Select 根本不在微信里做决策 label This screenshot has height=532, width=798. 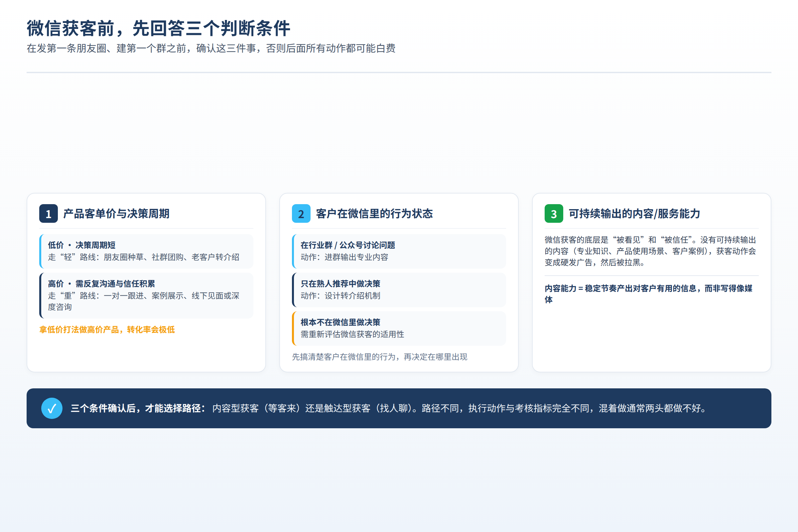(340, 322)
